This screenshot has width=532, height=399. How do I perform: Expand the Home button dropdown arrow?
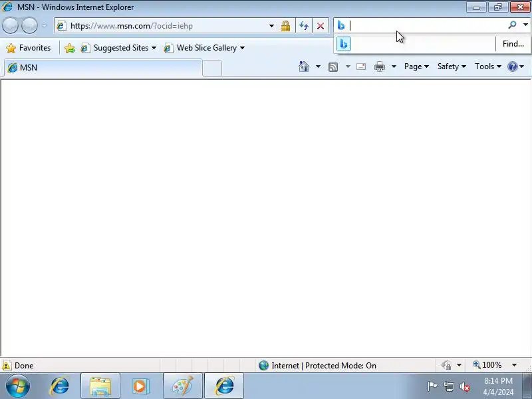pyautogui.click(x=318, y=66)
